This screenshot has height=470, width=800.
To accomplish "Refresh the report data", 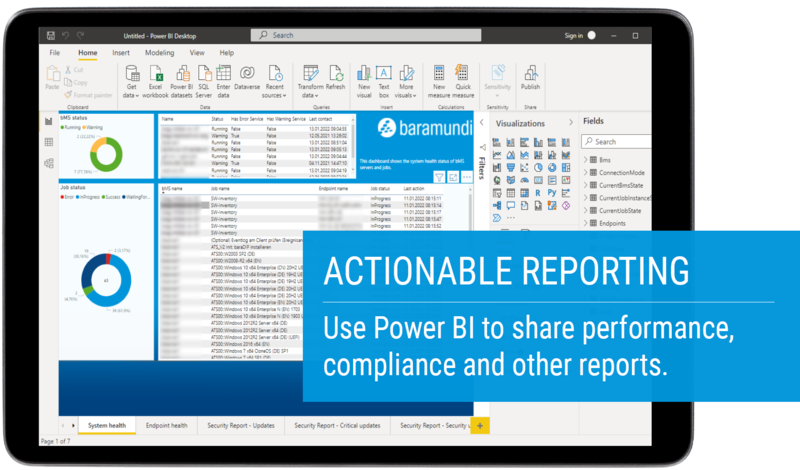I will tap(336, 79).
